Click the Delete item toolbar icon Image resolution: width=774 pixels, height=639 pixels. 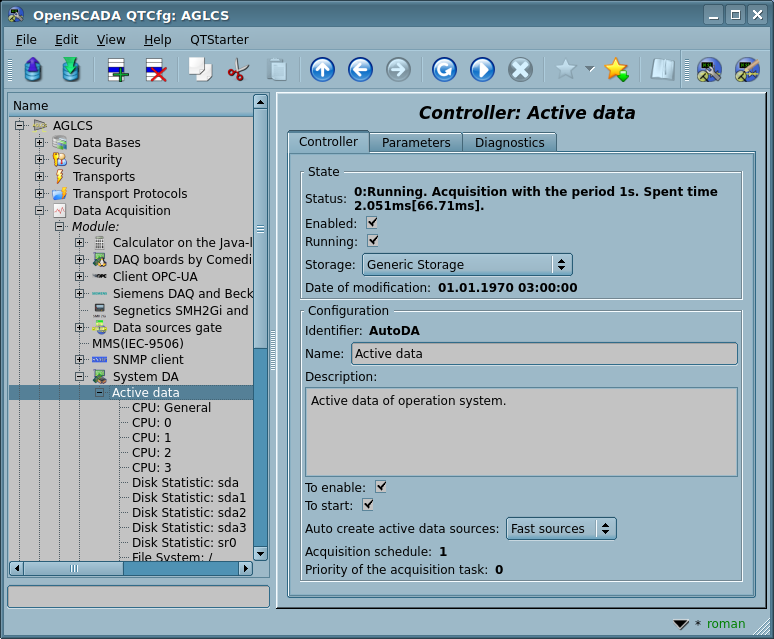[x=156, y=70]
